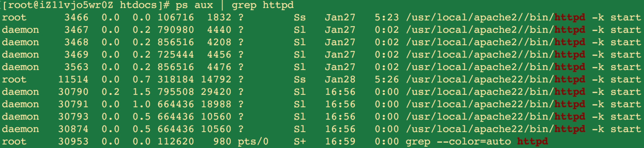The height and width of the screenshot is (148, 644).
Task: Click the S+ process state
Action: coord(300,142)
